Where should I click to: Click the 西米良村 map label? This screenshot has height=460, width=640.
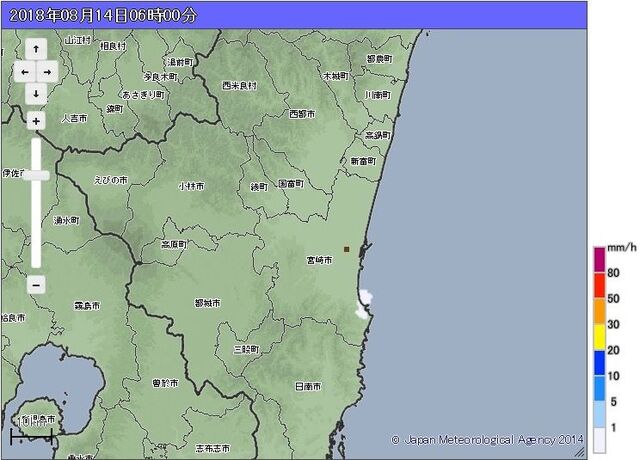[240, 85]
